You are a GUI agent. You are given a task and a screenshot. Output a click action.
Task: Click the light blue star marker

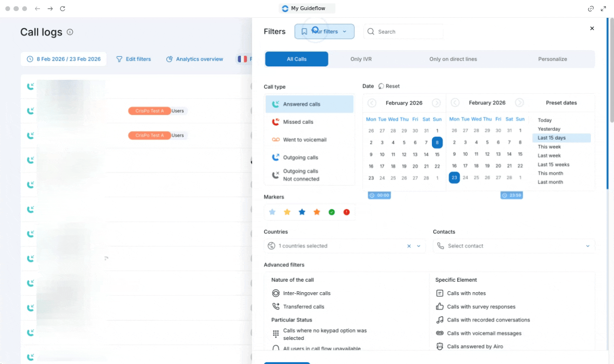click(272, 212)
